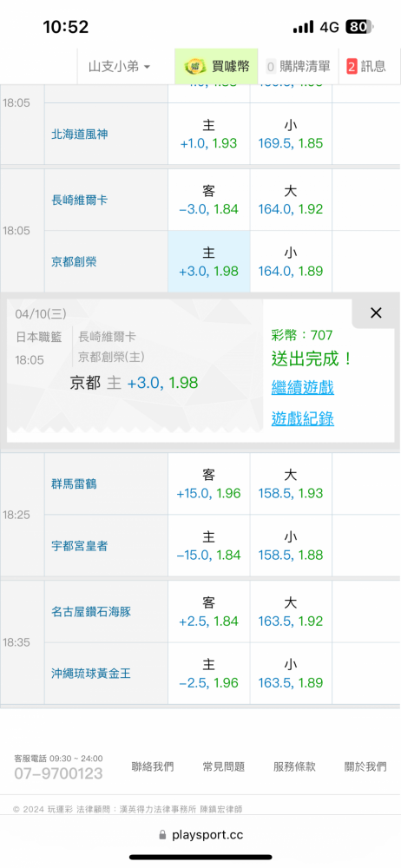Screen dimensions: 401x868
Task: Open 常見問題 footer link
Action: click(x=223, y=766)
